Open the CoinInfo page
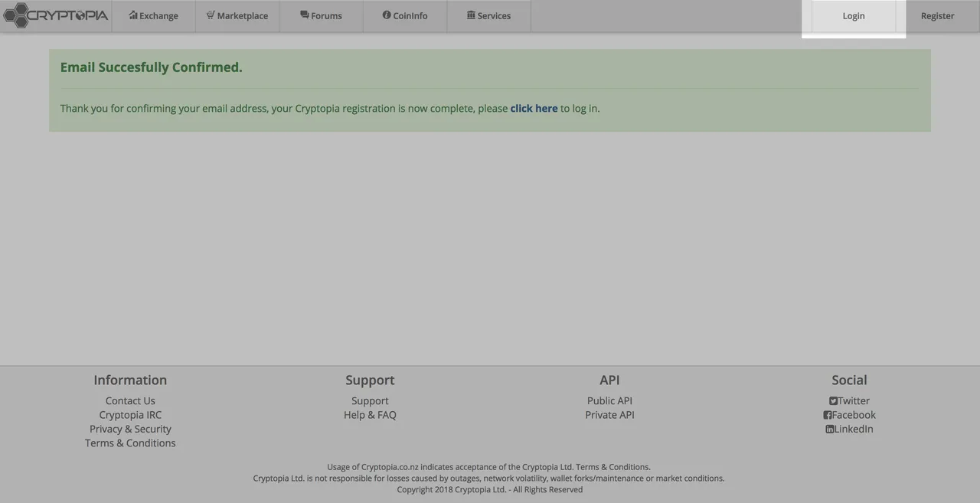980x503 pixels. (405, 16)
